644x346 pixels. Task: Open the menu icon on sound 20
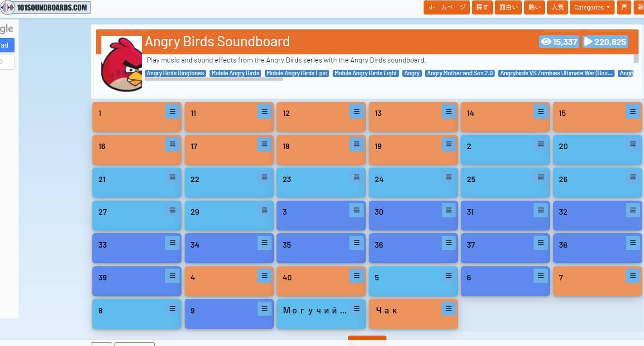(x=633, y=144)
